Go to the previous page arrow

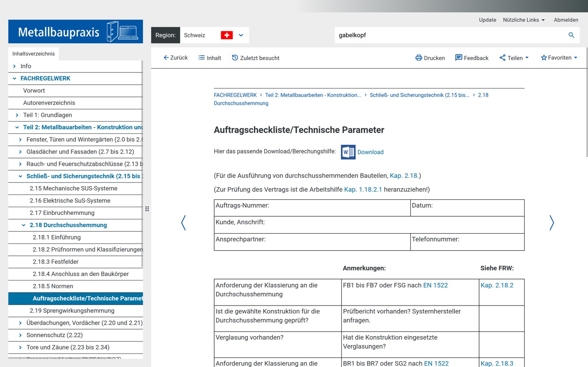click(183, 223)
